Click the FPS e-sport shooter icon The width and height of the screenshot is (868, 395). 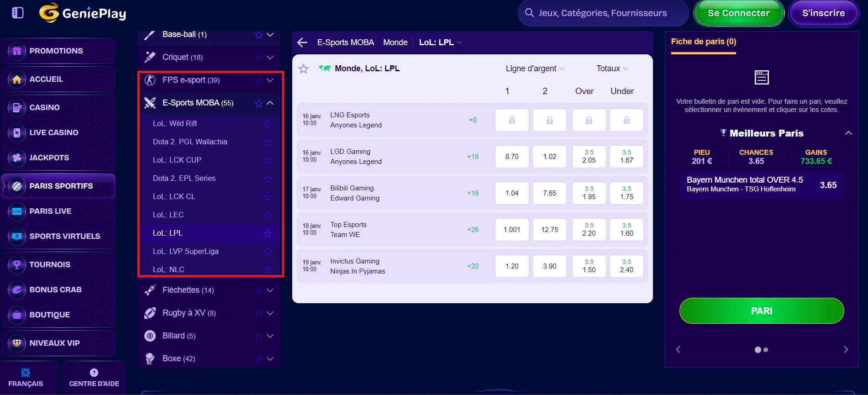pos(150,80)
